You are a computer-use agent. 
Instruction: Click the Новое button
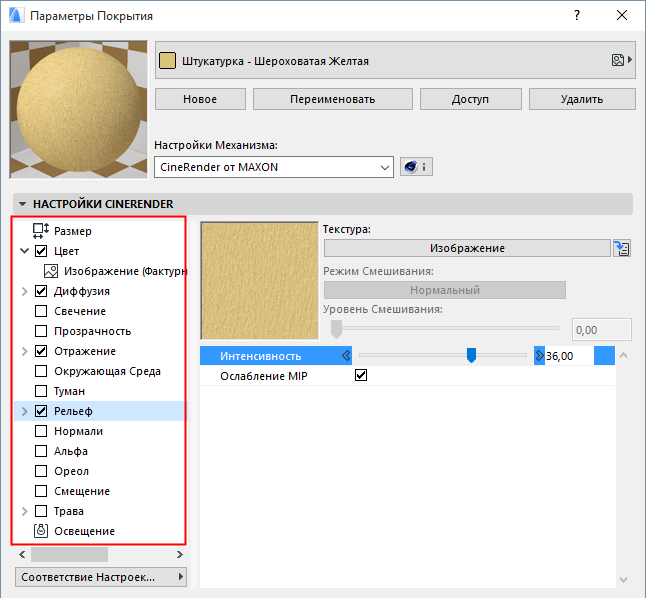click(x=200, y=99)
